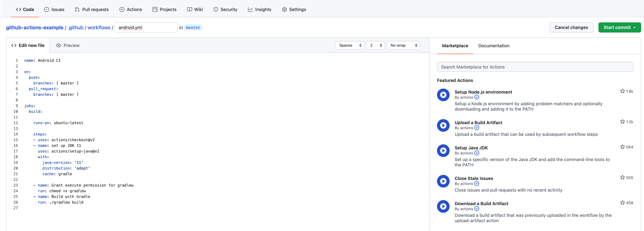Click the Upload a Build Artifact play icon
This screenshot has height=231, width=644.
[443, 125]
